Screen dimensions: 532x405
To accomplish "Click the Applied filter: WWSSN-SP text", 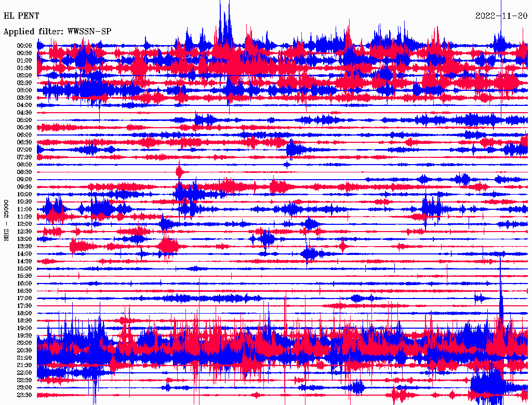I will click(57, 32).
